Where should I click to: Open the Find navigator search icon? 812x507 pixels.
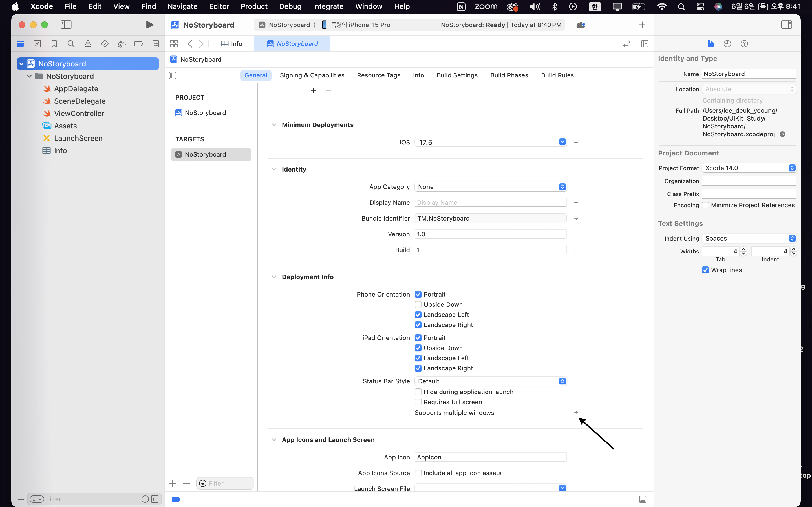pos(71,44)
